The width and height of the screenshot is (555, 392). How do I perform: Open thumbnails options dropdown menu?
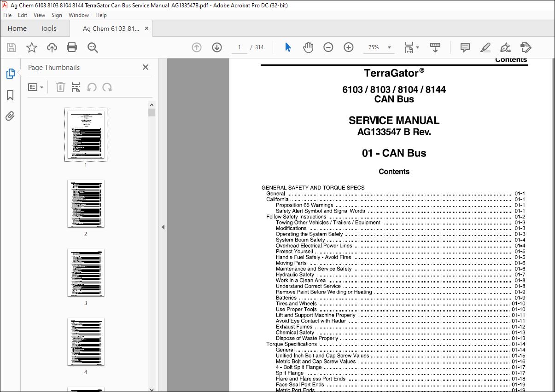coord(35,87)
